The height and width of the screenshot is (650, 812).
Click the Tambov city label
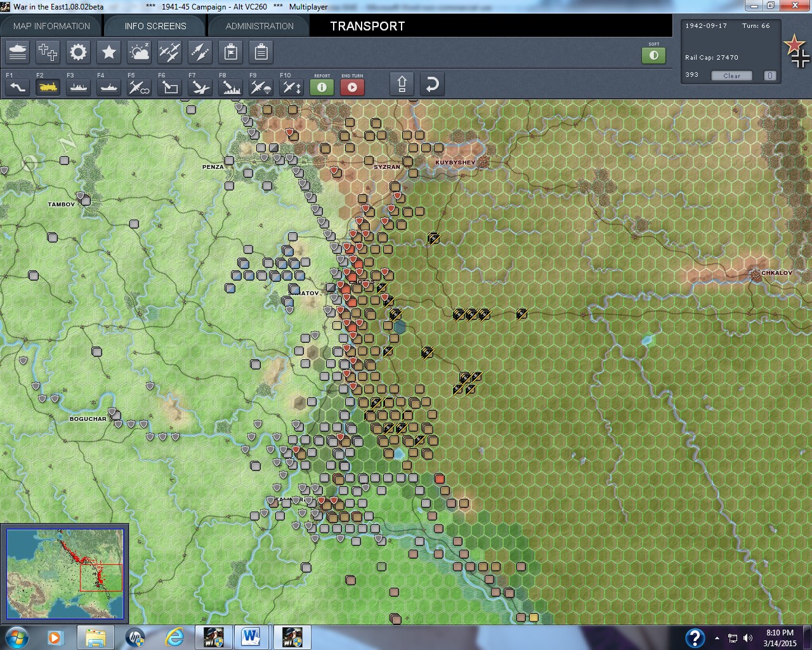[x=62, y=204]
